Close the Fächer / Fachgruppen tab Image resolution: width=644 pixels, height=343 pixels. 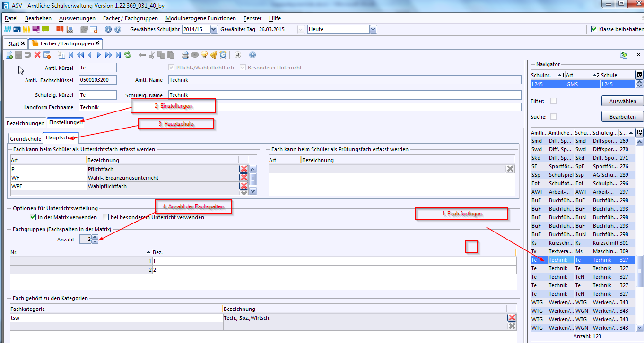point(97,43)
